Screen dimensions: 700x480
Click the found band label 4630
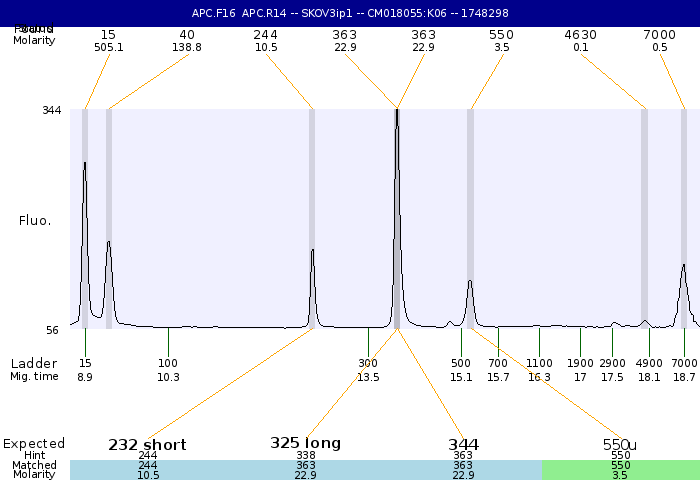580,34
